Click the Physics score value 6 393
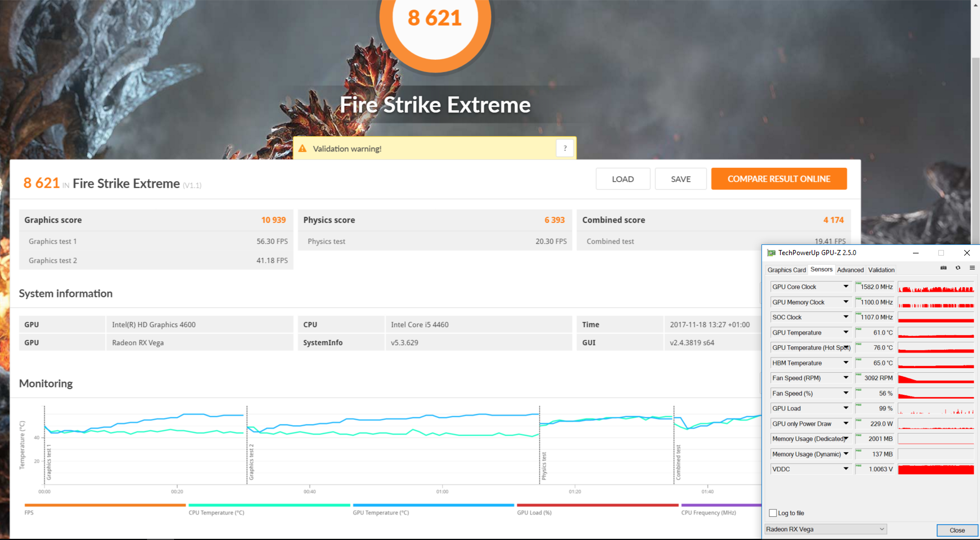Viewport: 980px width, 540px height. tap(554, 220)
